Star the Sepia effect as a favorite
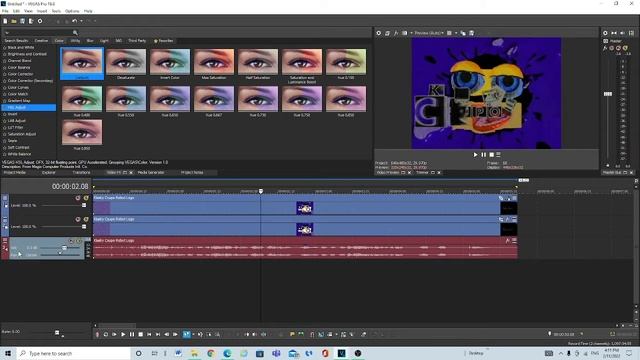Image resolution: width=640 pixels, height=360 pixels. point(5,141)
